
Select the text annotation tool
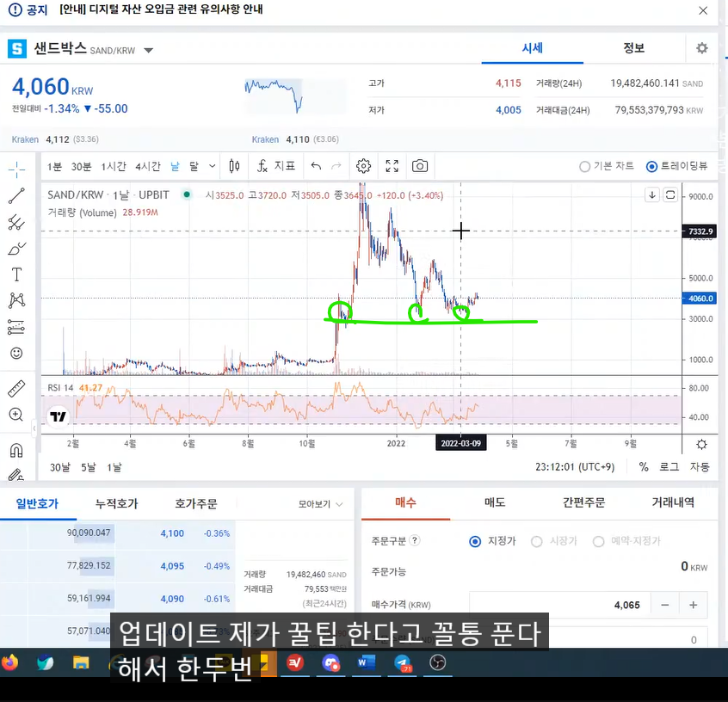tap(16, 274)
